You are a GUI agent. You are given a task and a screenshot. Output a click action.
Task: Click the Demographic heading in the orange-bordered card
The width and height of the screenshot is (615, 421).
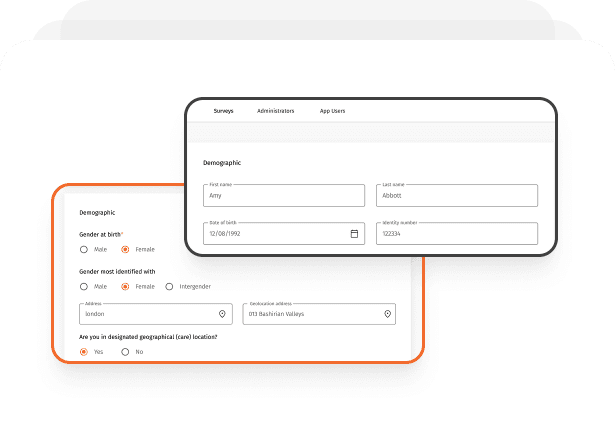click(x=97, y=213)
